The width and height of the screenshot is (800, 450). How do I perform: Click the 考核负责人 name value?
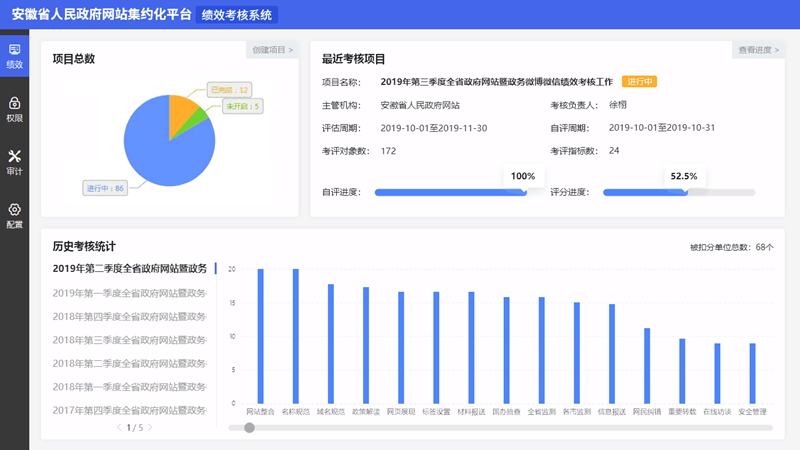(x=617, y=105)
